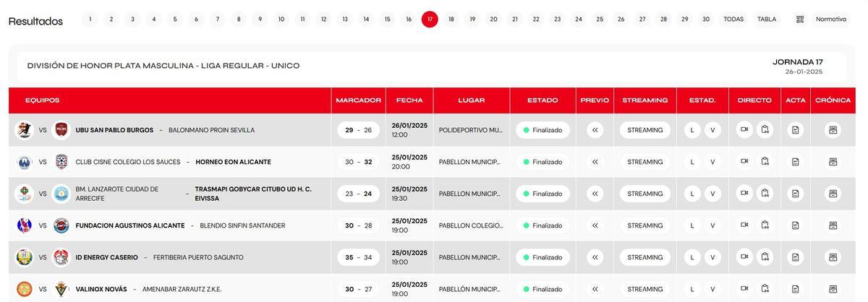Open video camera icon in Horneo Eon Alicante row
Screen dimensions: 868x302
744,162
